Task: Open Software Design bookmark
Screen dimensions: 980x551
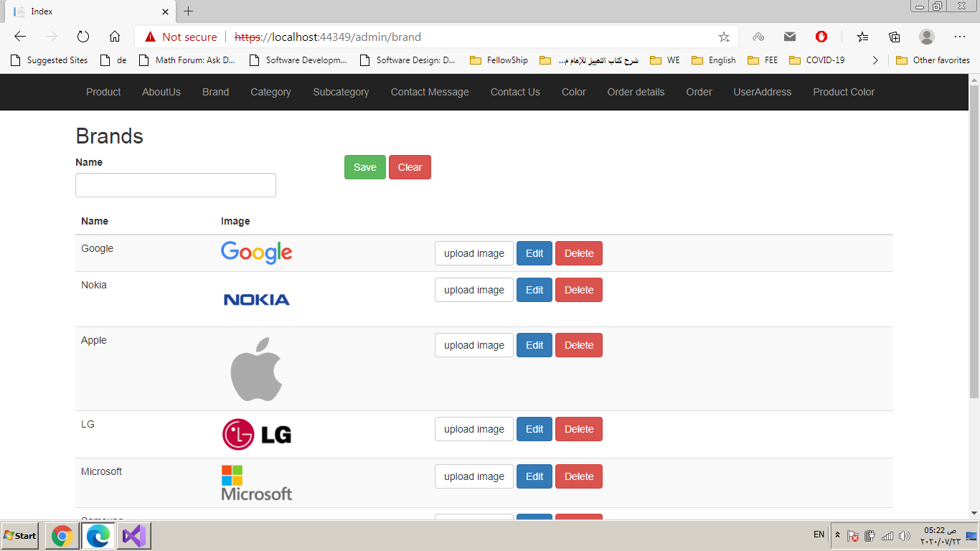Action: pos(407,60)
